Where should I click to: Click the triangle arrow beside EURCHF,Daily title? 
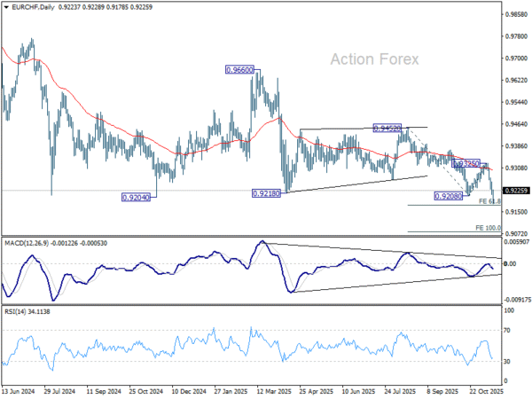tap(5, 9)
